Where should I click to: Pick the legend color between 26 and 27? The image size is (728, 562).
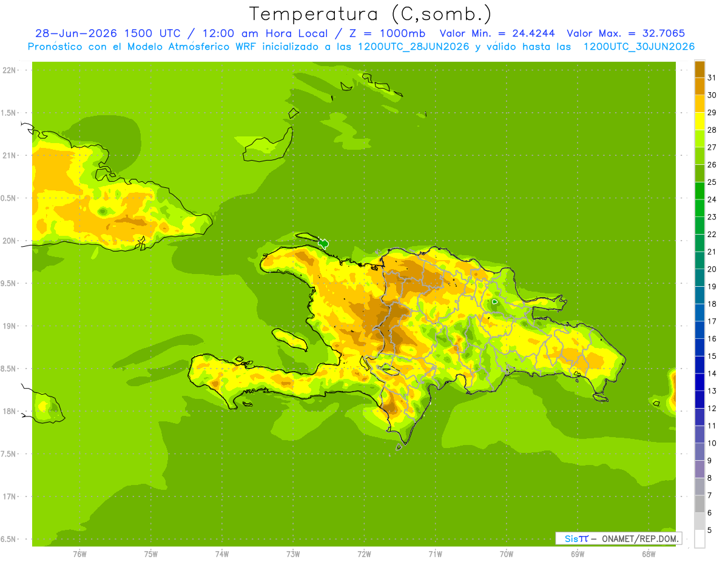point(699,156)
